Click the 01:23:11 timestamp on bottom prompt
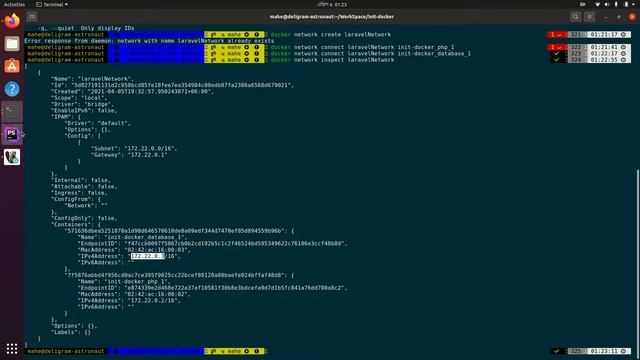 click(x=605, y=351)
